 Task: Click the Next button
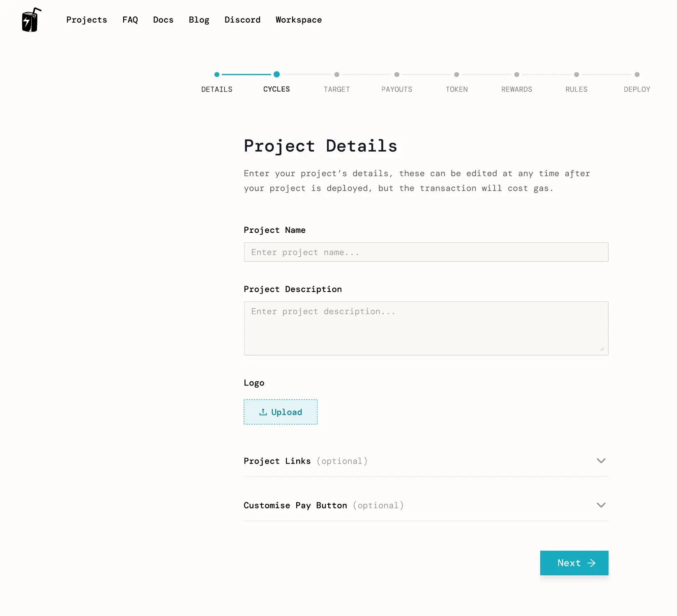[x=574, y=563]
